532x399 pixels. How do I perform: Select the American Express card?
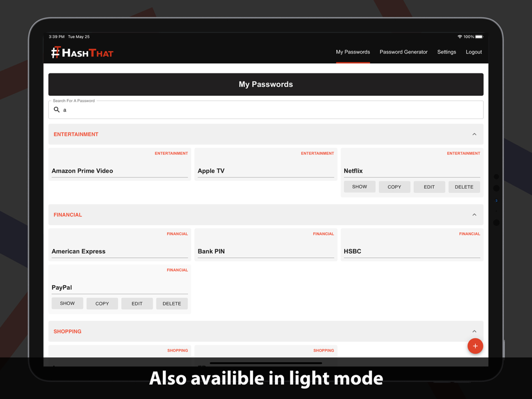pos(120,245)
